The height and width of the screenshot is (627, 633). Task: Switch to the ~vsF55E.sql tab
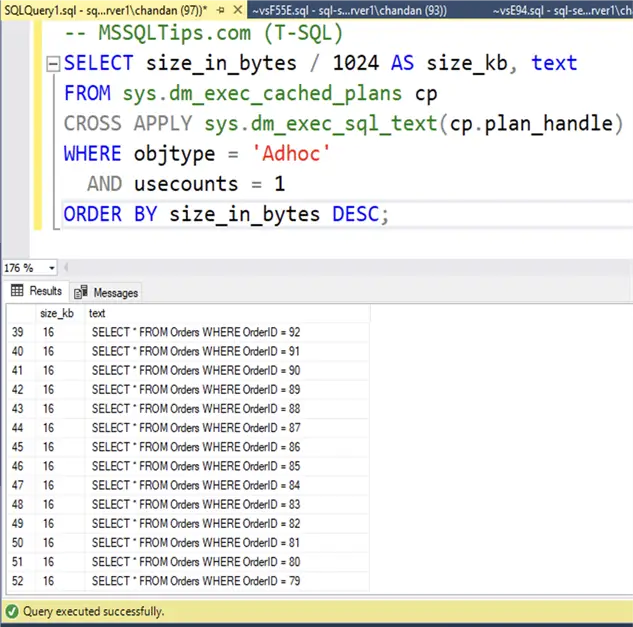(x=349, y=10)
